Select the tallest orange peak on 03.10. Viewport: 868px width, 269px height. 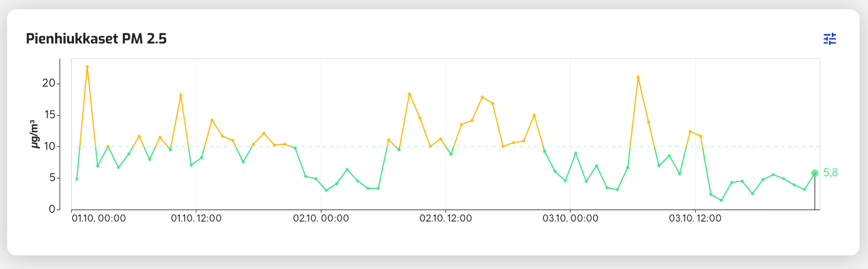click(x=638, y=77)
